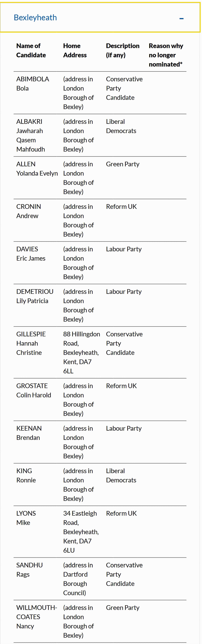Click ALLEN Yolanda Evelyn's Green Party description

tap(123, 164)
